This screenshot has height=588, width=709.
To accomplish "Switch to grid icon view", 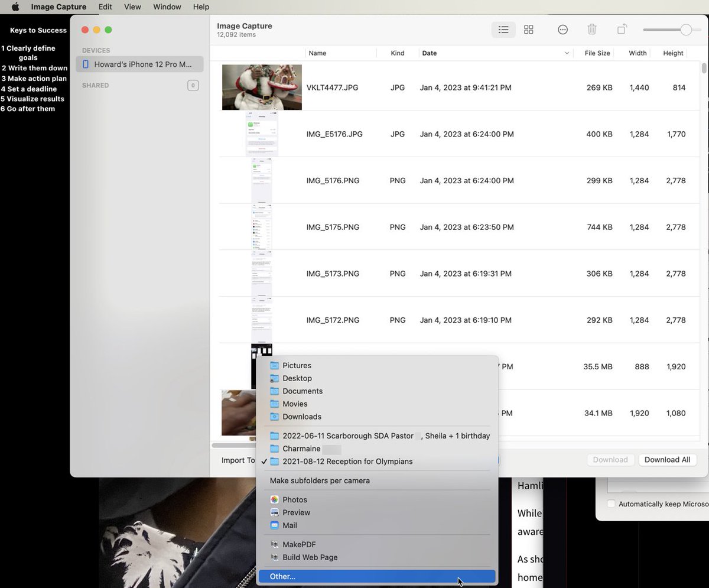I will [529, 30].
